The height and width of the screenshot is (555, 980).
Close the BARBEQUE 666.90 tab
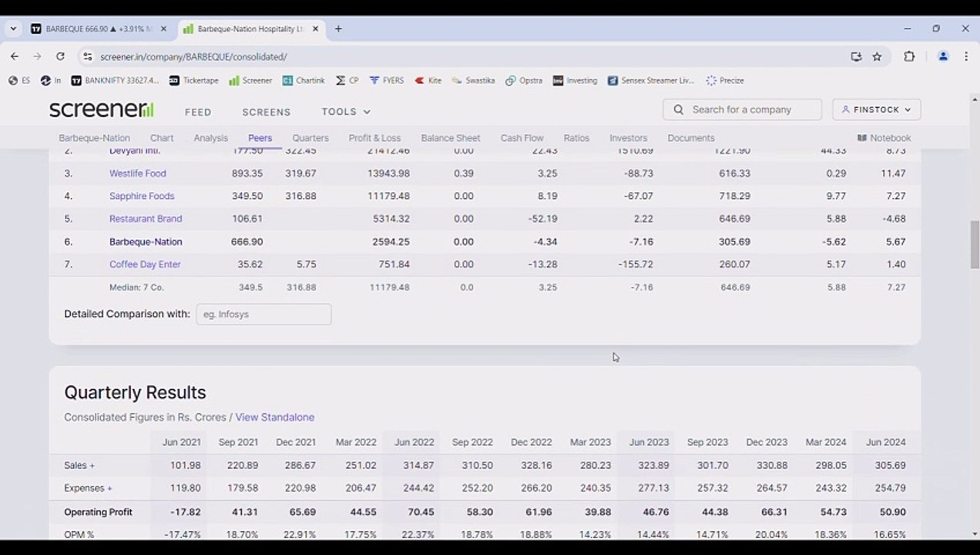[x=163, y=29]
